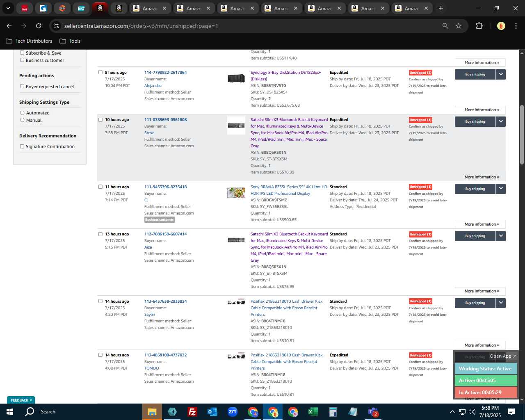Viewport: 525px width, 420px height.
Task: Open Excel from taskbar
Action: pos(313,412)
